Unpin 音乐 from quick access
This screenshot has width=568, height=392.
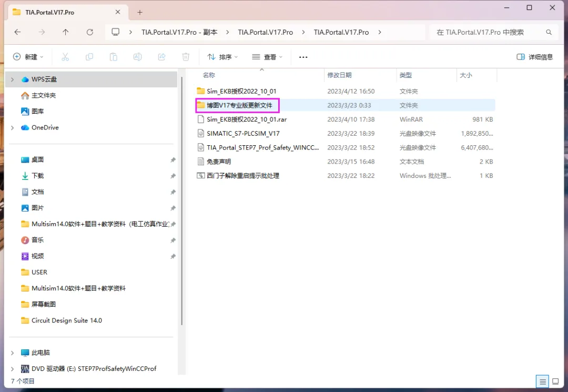pyautogui.click(x=173, y=240)
